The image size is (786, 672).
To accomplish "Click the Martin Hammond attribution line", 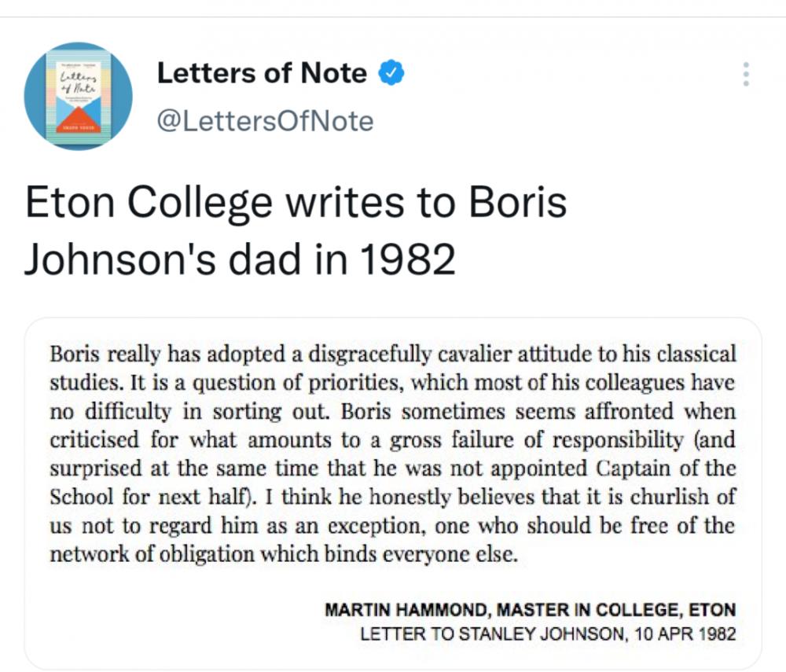I will tap(531, 610).
